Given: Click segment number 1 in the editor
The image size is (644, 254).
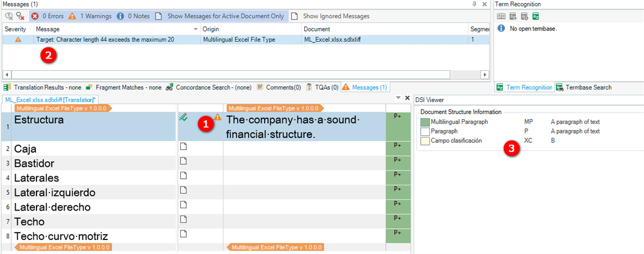Looking at the screenshot, I should coord(6,127).
